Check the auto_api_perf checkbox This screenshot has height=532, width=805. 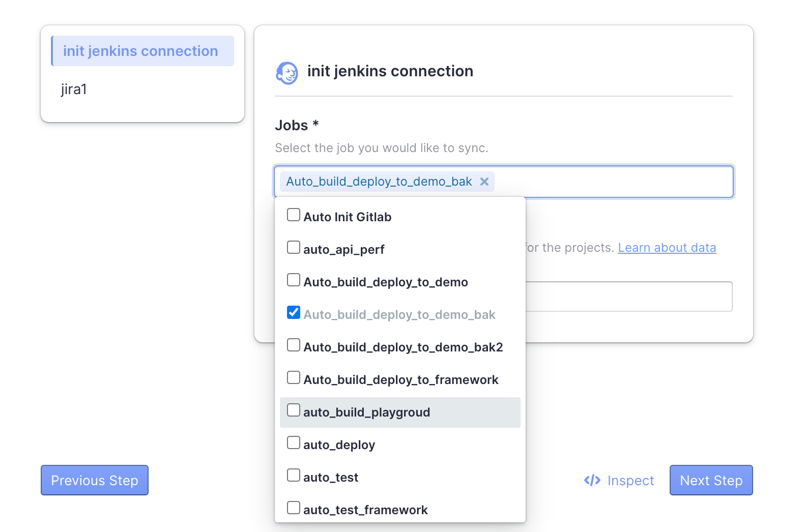click(x=294, y=247)
